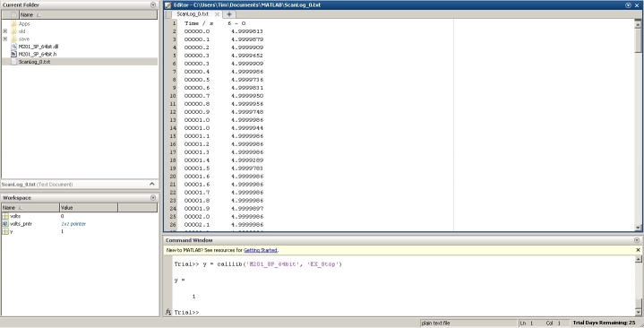
Task: Click the value 4.9999289 on line 18
Action: tap(247, 160)
